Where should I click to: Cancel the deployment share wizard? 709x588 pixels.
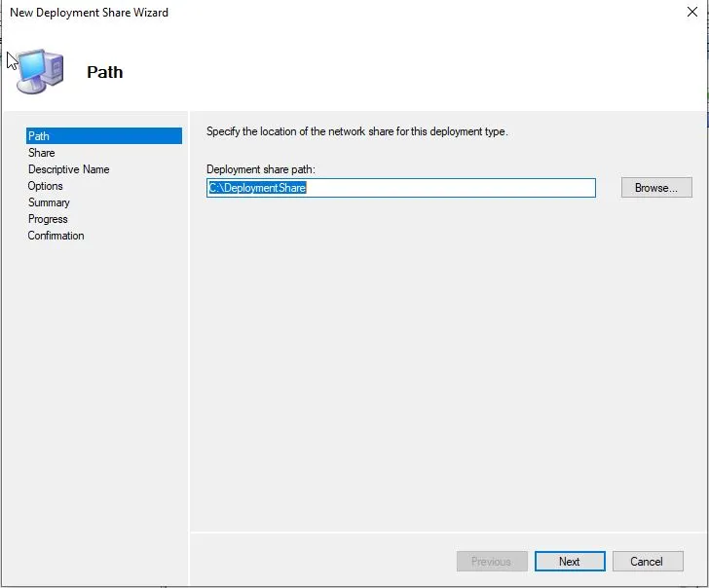[647, 562]
